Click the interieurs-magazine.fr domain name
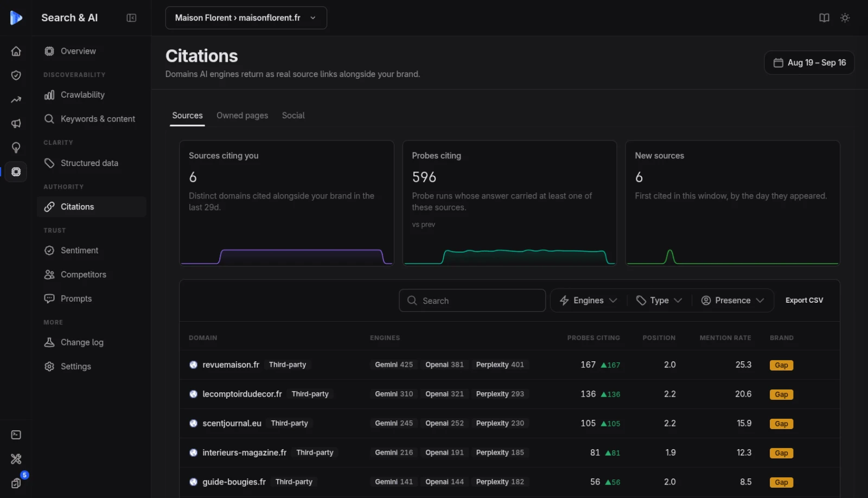 (x=244, y=453)
